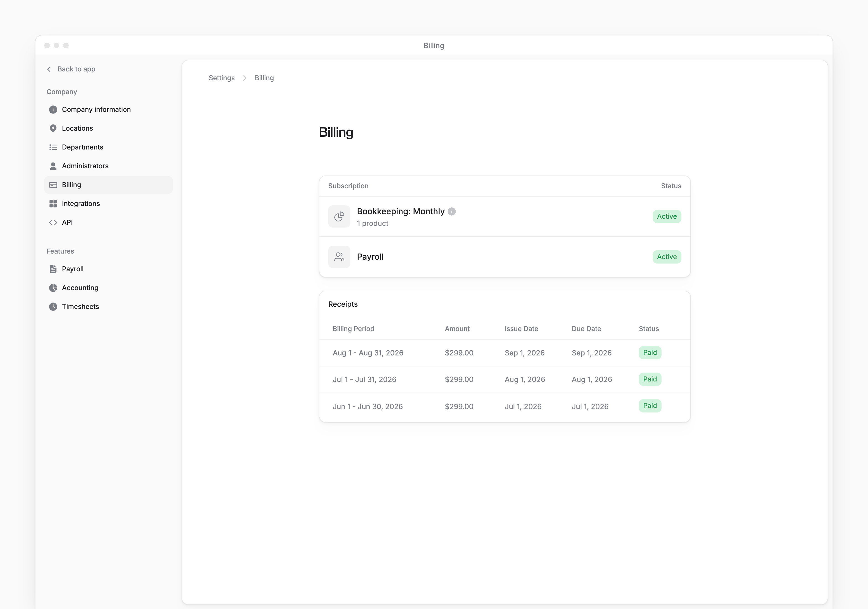The image size is (868, 609).
Task: Open Administrators settings
Action: (108, 166)
